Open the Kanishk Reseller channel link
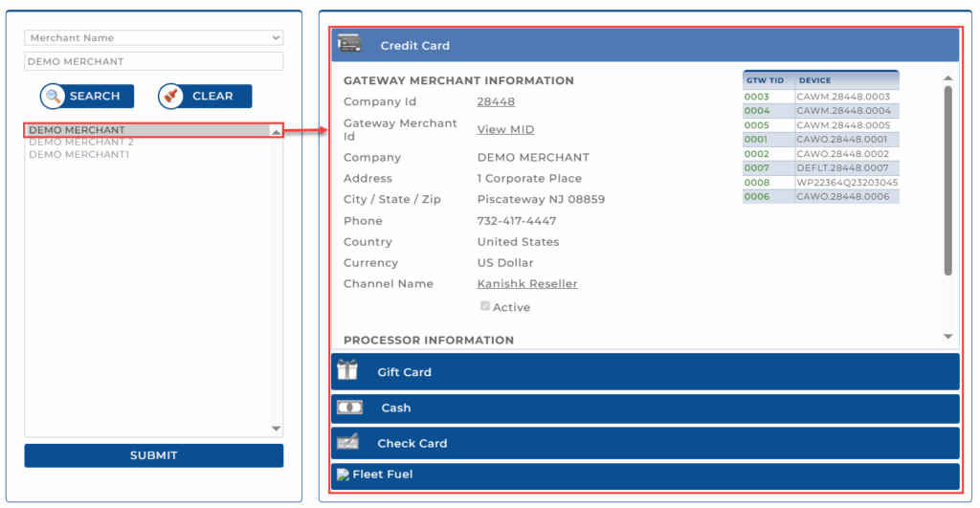The height and width of the screenshot is (508, 980). pyautogui.click(x=527, y=284)
